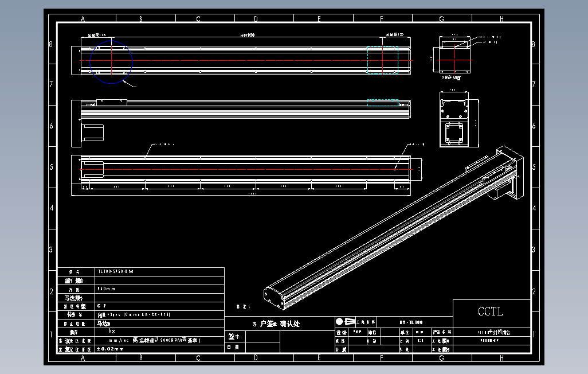Click the first-angle projection symbol in the title block

[x=346, y=322]
